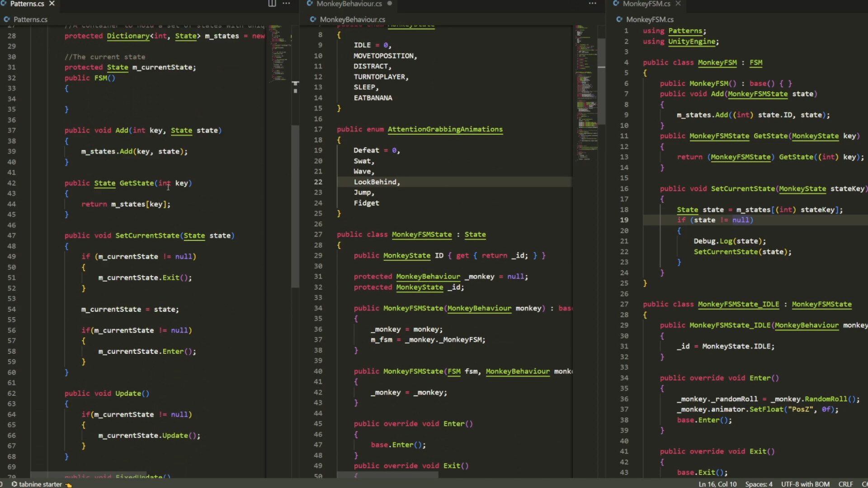Switch to the MonkeyFSM.cs tab
868x488 pixels.
646,4
